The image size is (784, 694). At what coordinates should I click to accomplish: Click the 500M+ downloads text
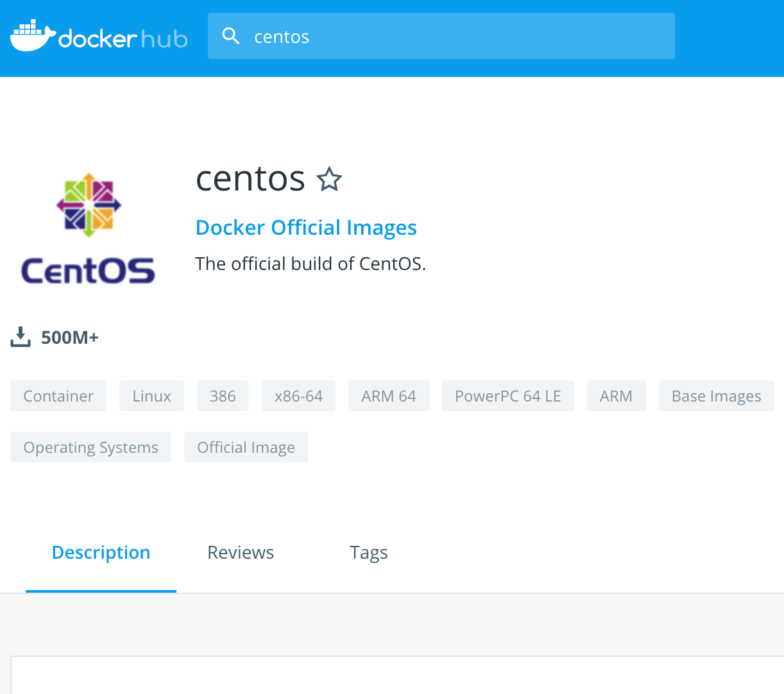(70, 337)
